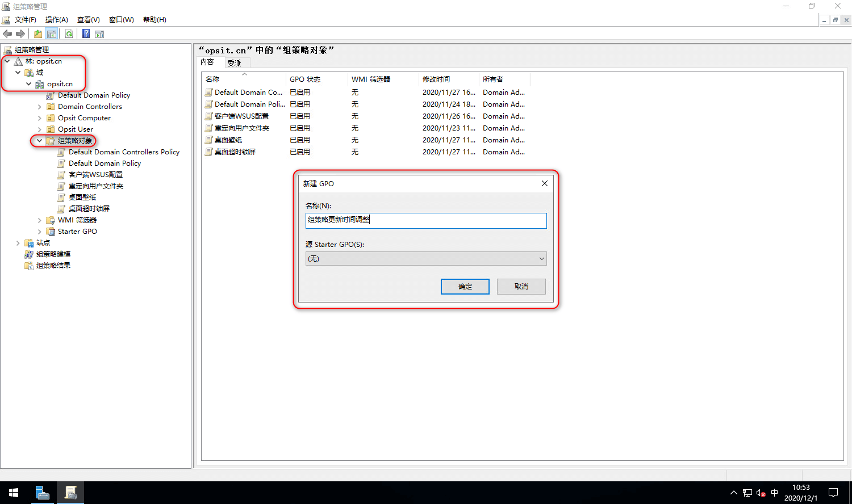Switch to the 内容 tab

208,62
